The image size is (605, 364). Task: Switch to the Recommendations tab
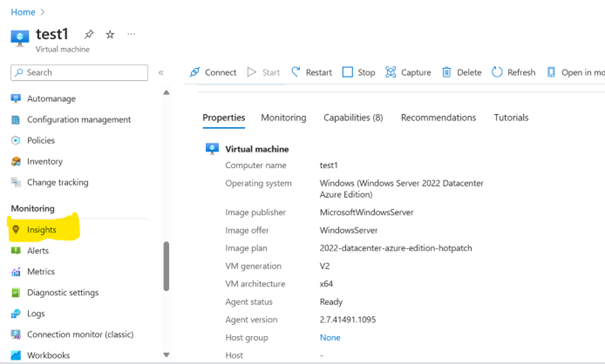coord(439,118)
